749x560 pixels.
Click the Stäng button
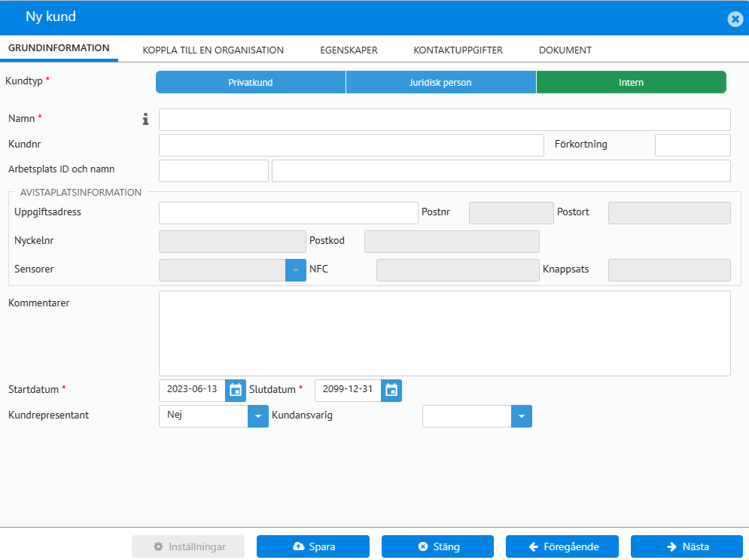click(437, 546)
